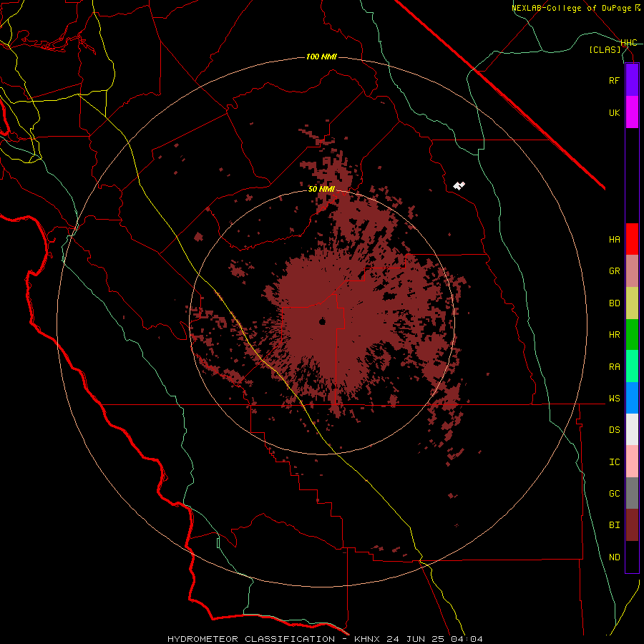The width and height of the screenshot is (644, 644).
Task: Click the small white echo marker
Action: [459, 185]
